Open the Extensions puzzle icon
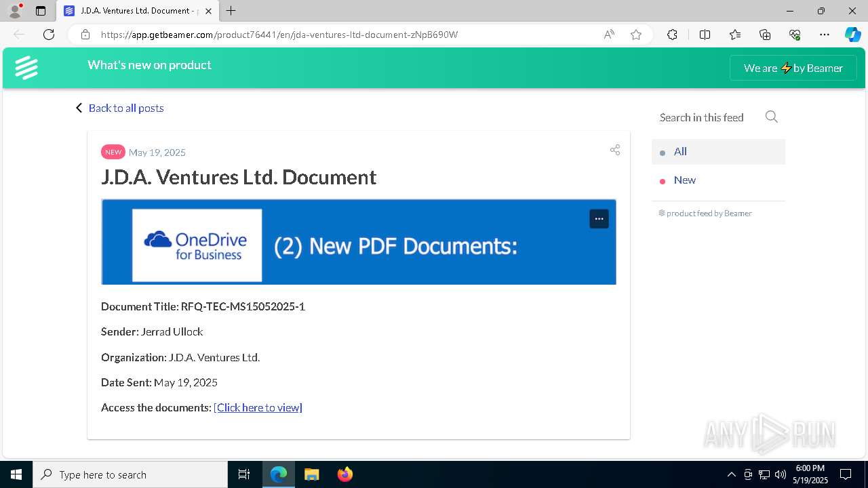The height and width of the screenshot is (488, 868). (x=672, y=35)
